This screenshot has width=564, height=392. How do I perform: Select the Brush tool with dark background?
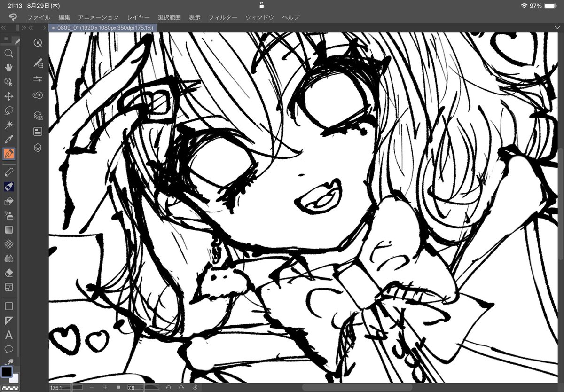click(x=8, y=187)
